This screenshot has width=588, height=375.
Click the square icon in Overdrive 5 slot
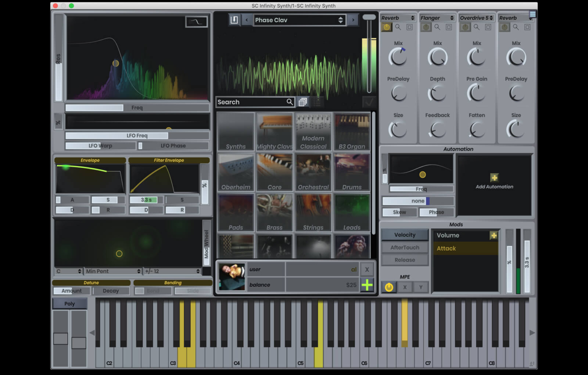pos(488,27)
